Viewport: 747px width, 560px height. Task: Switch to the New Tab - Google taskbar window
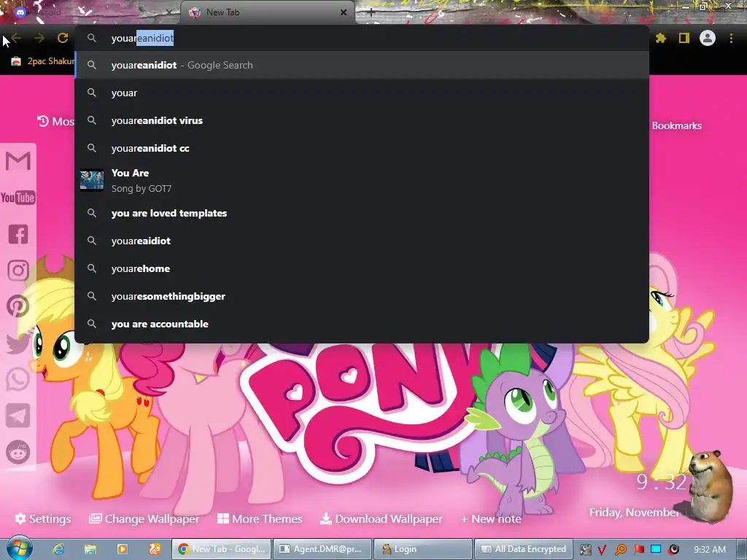[222, 549]
